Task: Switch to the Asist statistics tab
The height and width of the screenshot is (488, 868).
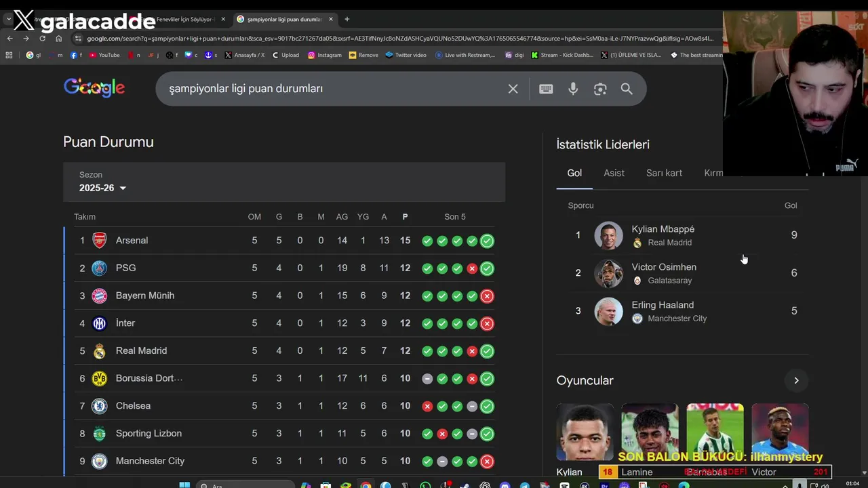Action: click(x=614, y=174)
